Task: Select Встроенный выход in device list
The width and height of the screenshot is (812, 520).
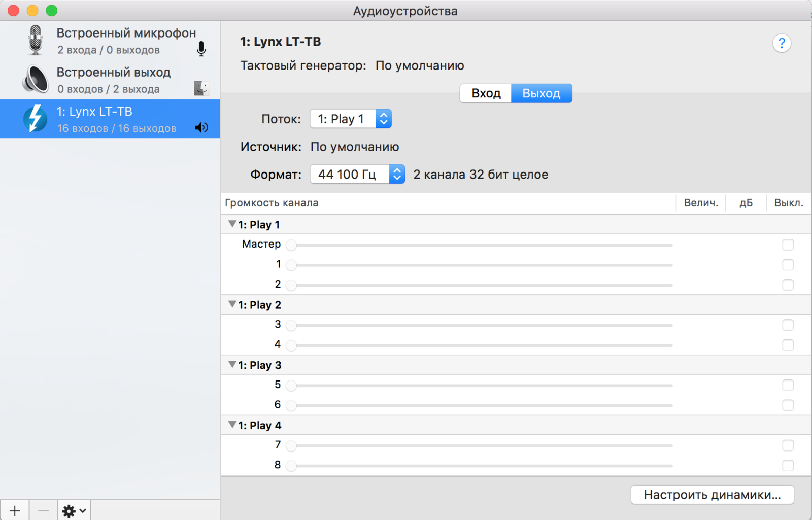Action: click(x=110, y=80)
